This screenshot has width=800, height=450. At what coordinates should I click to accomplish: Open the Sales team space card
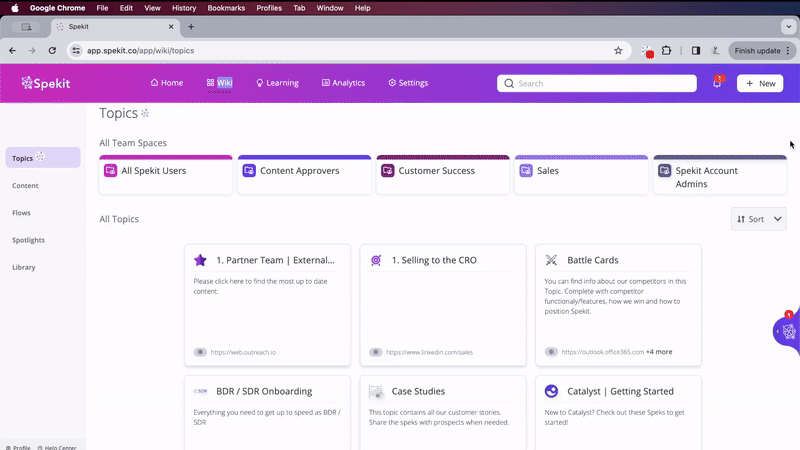pyautogui.click(x=581, y=174)
